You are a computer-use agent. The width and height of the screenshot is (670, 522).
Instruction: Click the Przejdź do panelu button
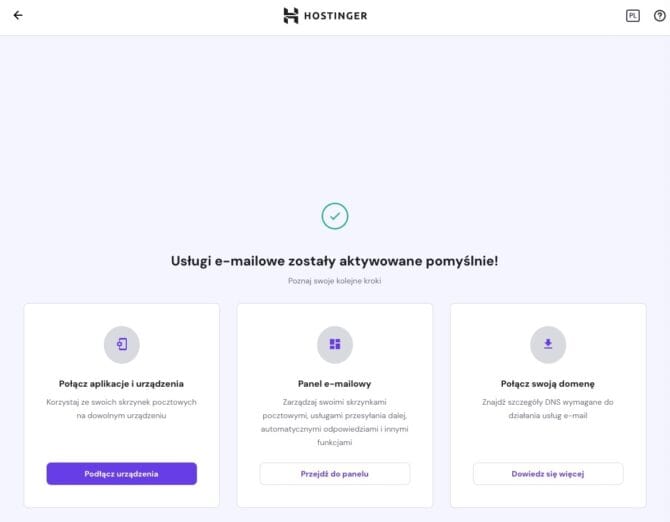(335, 474)
